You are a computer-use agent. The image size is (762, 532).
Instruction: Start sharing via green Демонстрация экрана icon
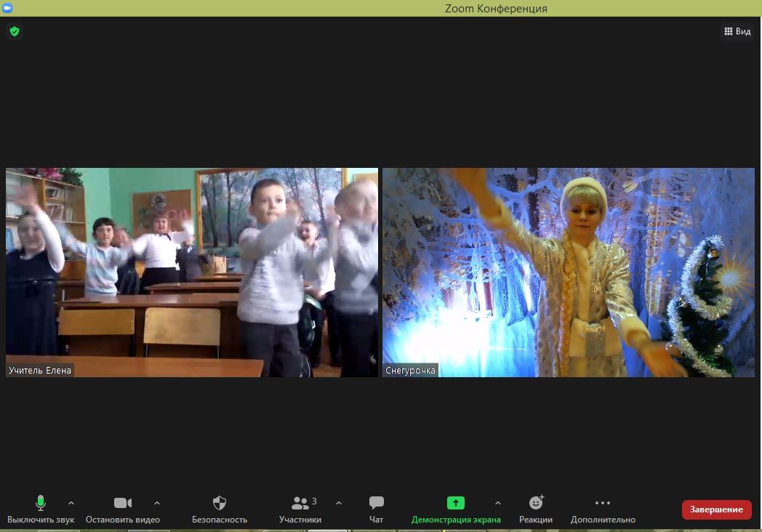tap(456, 503)
